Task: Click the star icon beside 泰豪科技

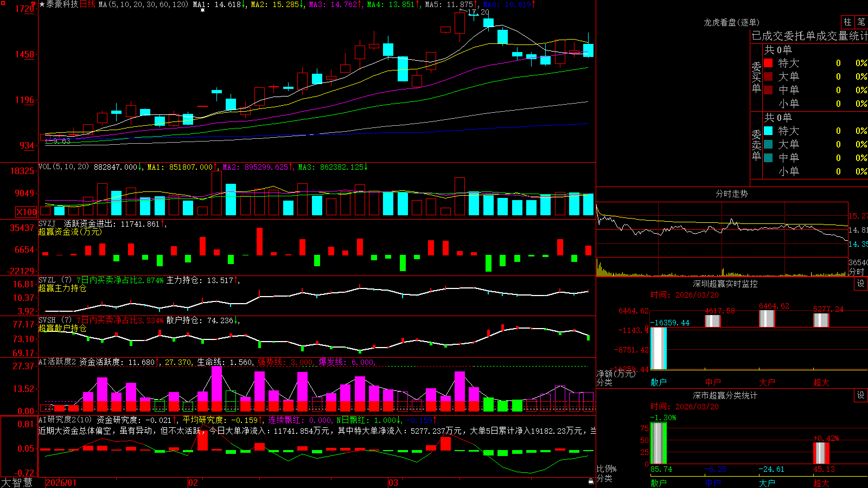Action: 42,4
